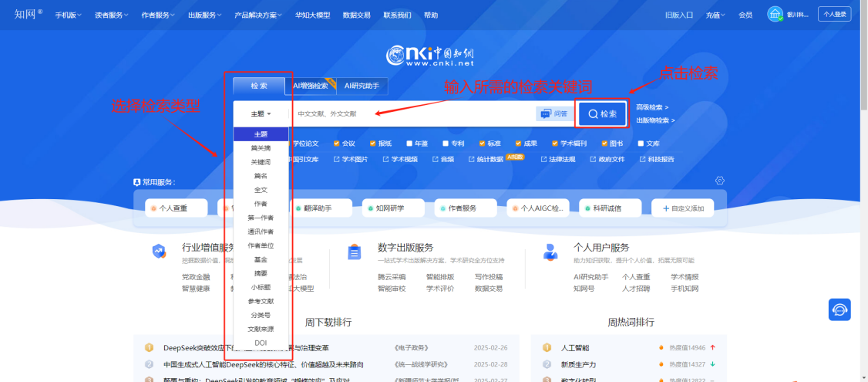Screen dimensions: 868x382
Task: Select DOI in the field dropdown
Action: point(261,343)
